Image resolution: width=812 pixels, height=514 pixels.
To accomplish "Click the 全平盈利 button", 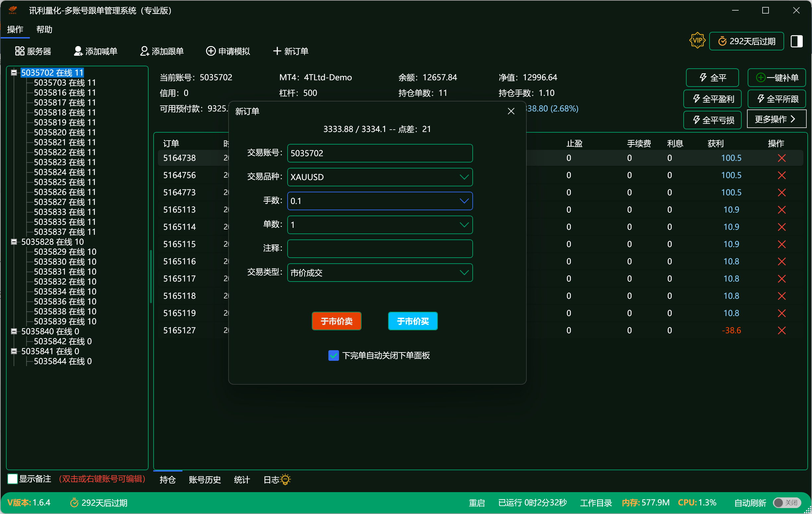I will [712, 99].
